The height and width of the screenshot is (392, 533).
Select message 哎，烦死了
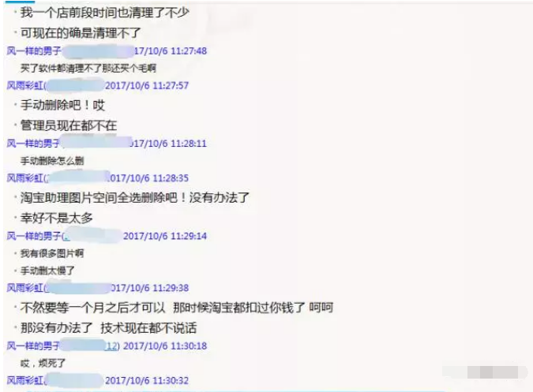[x=43, y=363]
